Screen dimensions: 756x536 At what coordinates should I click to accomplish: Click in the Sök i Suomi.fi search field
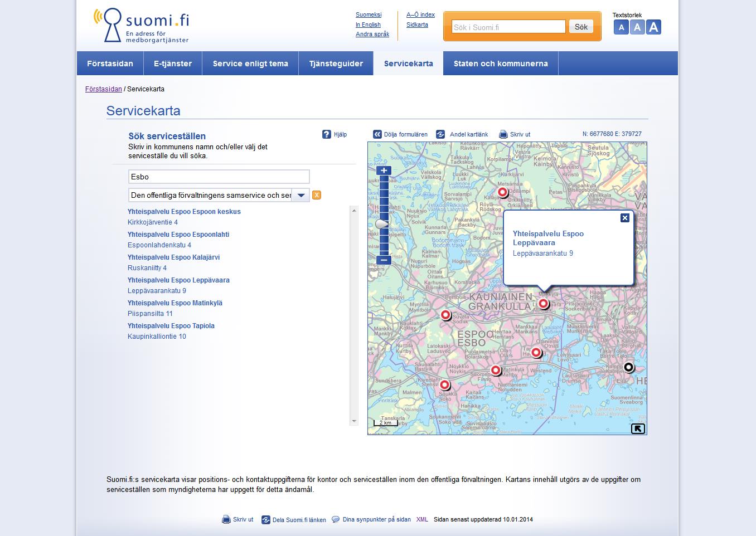point(508,27)
